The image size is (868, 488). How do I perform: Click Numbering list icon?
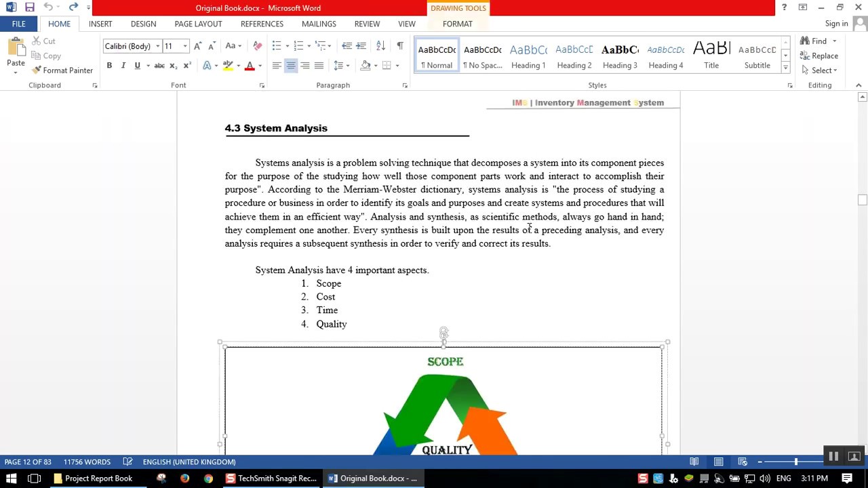pyautogui.click(x=298, y=45)
